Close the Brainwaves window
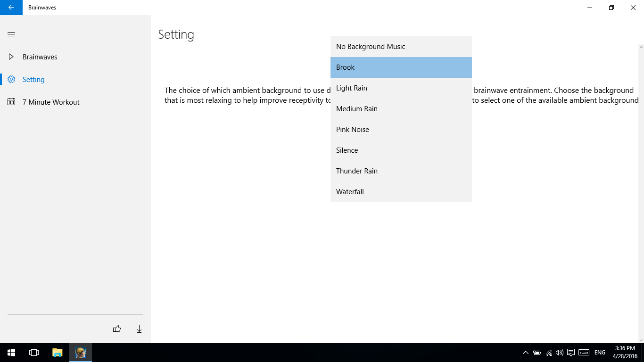This screenshot has height=362, width=644. (x=633, y=8)
